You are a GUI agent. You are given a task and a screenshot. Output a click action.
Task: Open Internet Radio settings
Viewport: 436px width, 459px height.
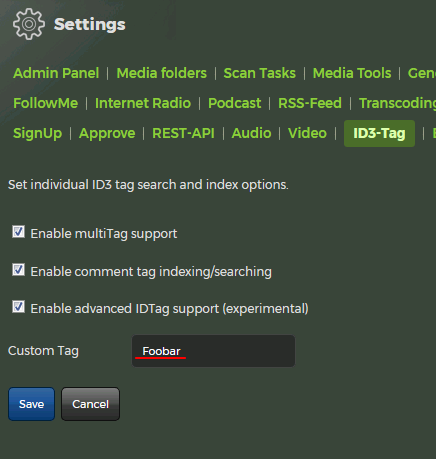pyautogui.click(x=143, y=103)
